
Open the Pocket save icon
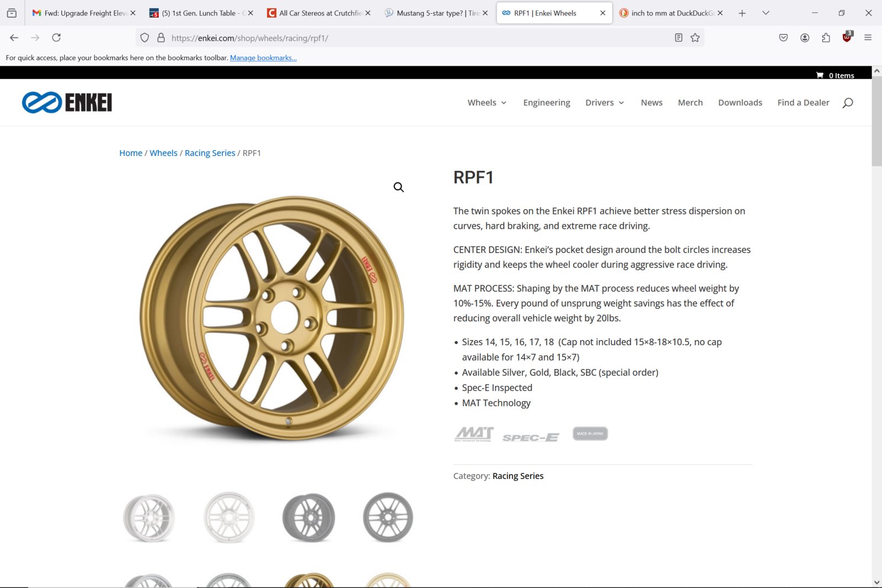pyautogui.click(x=783, y=38)
